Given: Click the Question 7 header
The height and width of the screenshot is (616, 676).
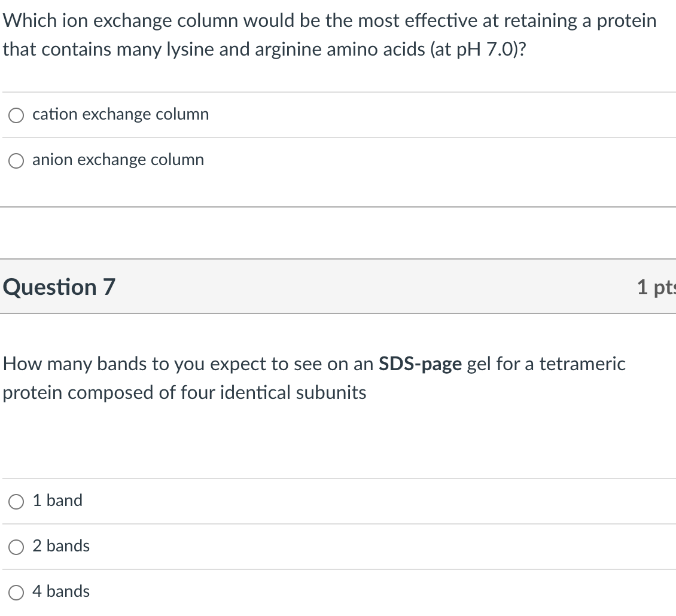Looking at the screenshot, I should (58, 287).
